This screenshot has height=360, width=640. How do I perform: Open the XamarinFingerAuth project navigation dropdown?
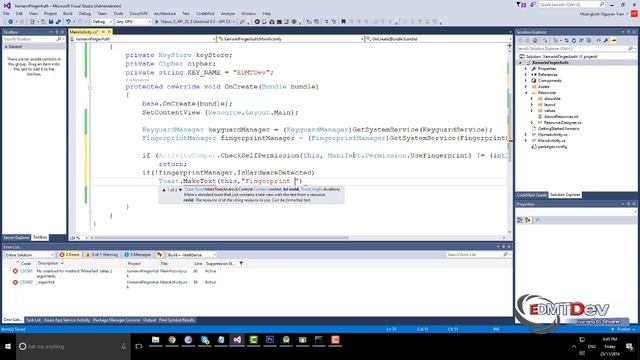[x=143, y=39]
